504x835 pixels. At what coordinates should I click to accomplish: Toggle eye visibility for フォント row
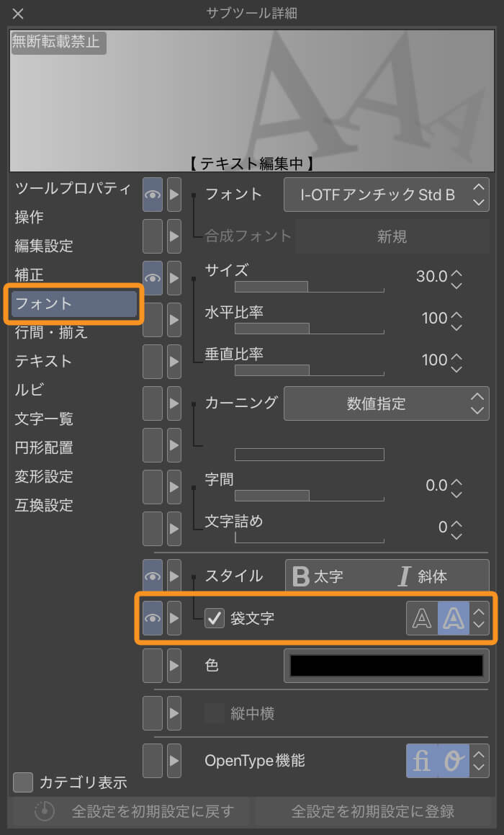[153, 195]
